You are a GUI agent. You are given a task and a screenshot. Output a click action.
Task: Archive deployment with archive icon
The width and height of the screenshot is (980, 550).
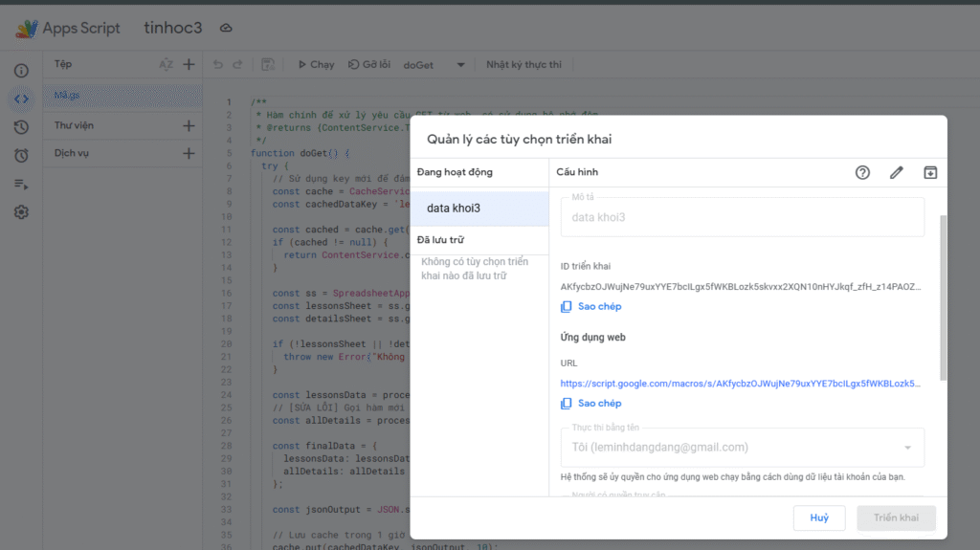pos(930,172)
